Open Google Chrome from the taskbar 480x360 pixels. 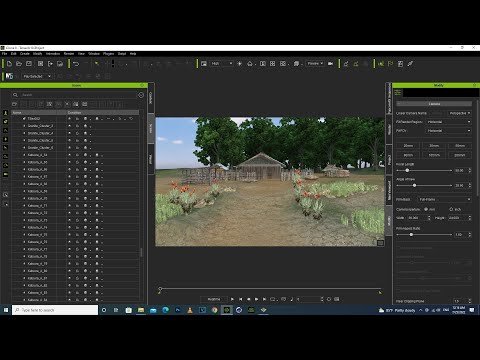pyautogui.click(x=214, y=310)
